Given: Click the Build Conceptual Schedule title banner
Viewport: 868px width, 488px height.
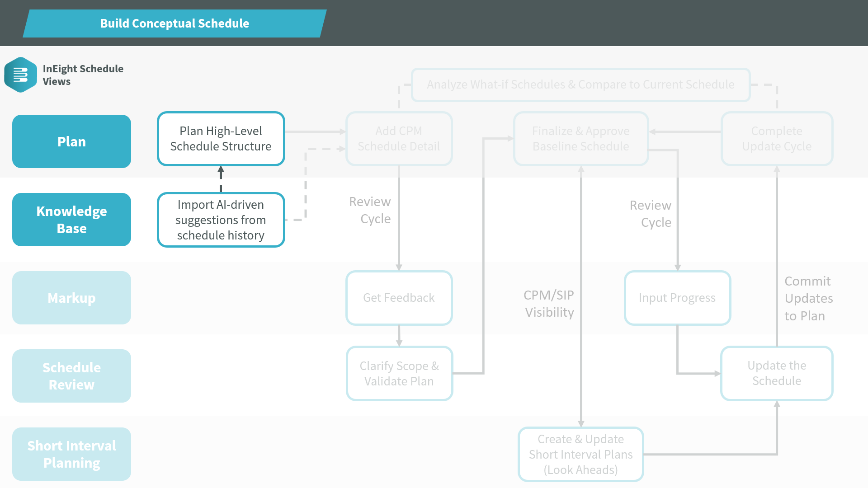Looking at the screenshot, I should click(x=175, y=23).
